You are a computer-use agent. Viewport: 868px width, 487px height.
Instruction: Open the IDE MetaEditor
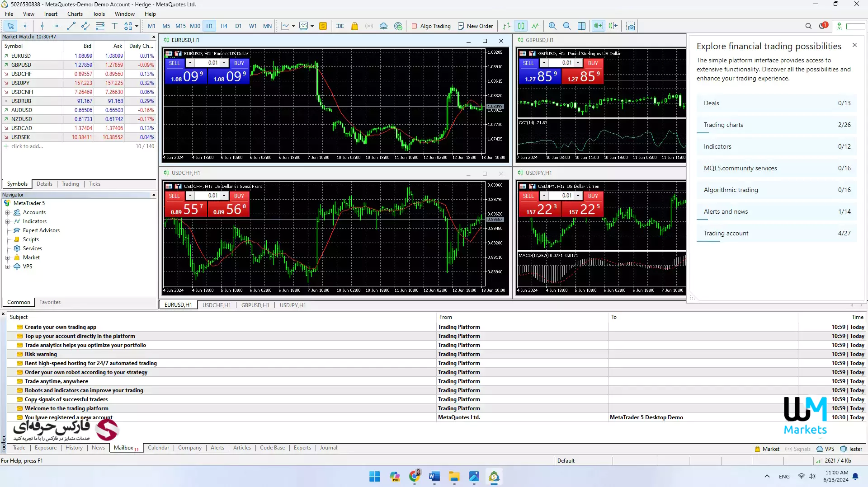340,26
